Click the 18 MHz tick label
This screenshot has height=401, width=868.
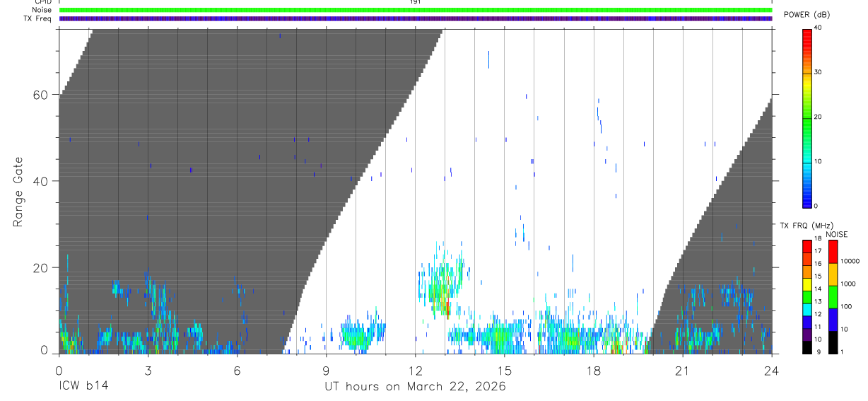(x=817, y=239)
